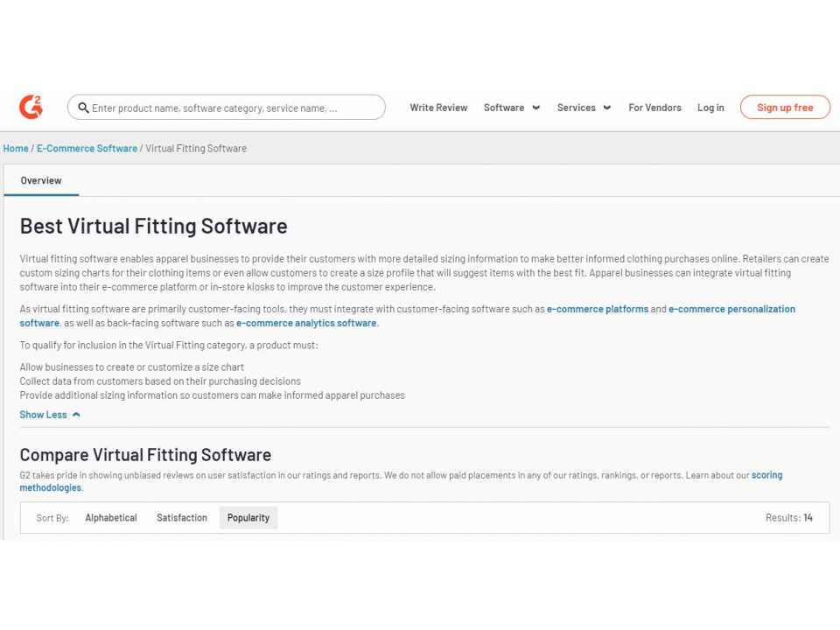Open the e-commerce personalization software link
840x630 pixels.
pos(732,308)
